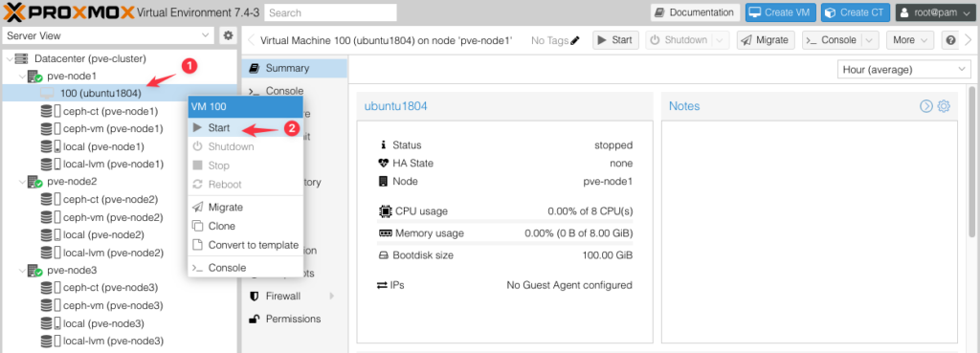Click the Notes gear edit icon
Viewport: 980px width, 353px height.
[944, 106]
